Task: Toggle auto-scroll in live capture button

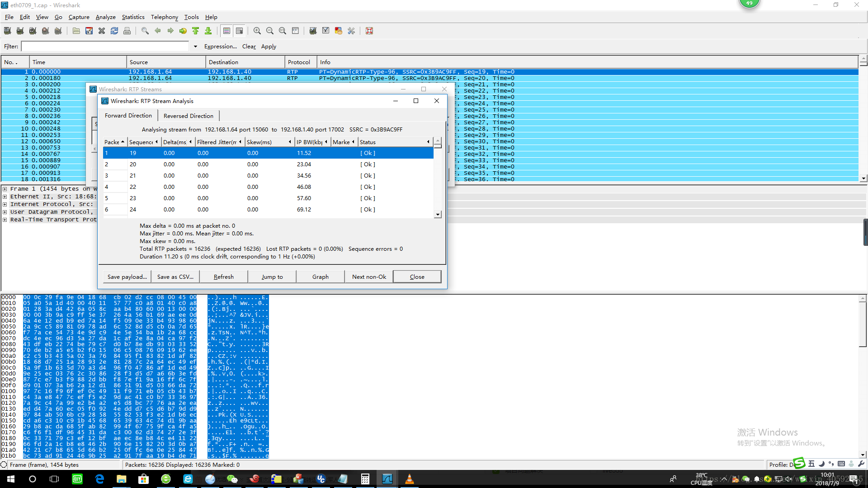Action: (240, 31)
